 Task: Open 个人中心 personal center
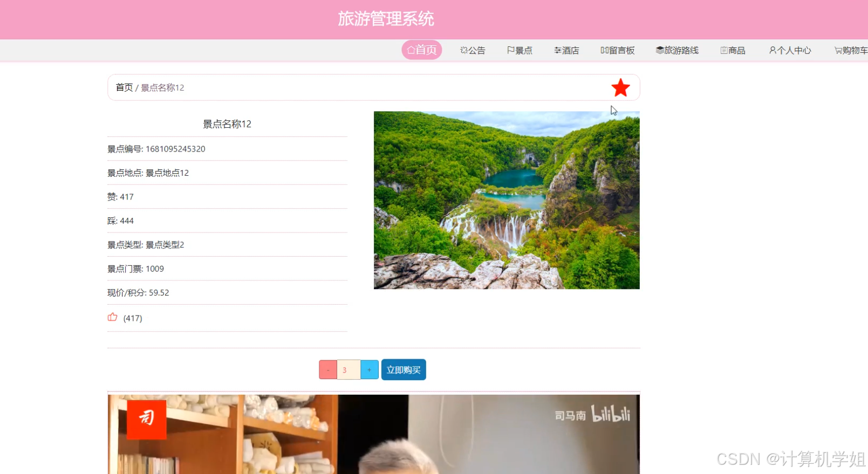tap(790, 50)
